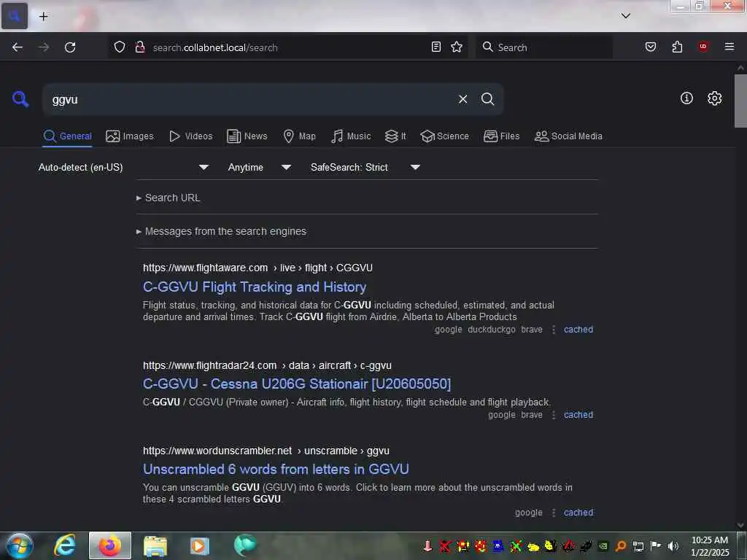The width and height of the screenshot is (747, 560).
Task: Open the Pocket save icon
Action: click(650, 47)
